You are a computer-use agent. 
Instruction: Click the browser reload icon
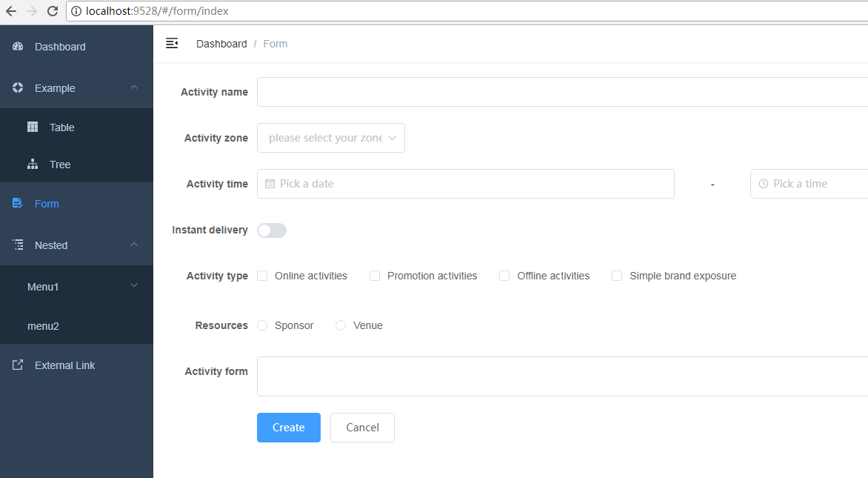coord(52,11)
